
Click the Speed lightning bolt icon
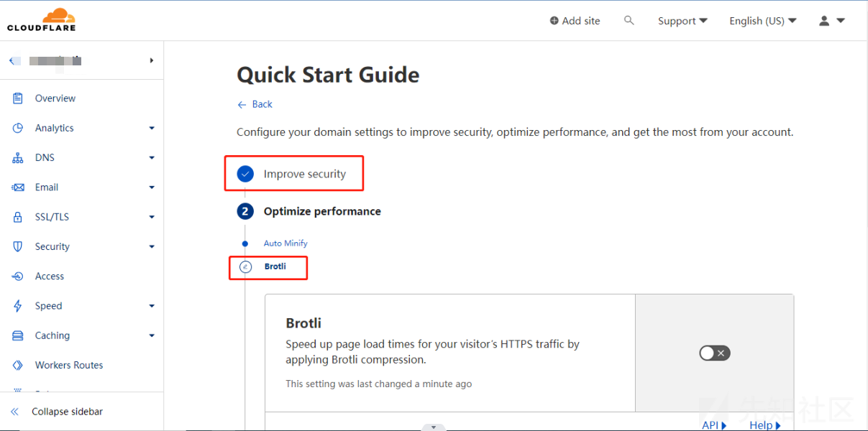click(18, 306)
